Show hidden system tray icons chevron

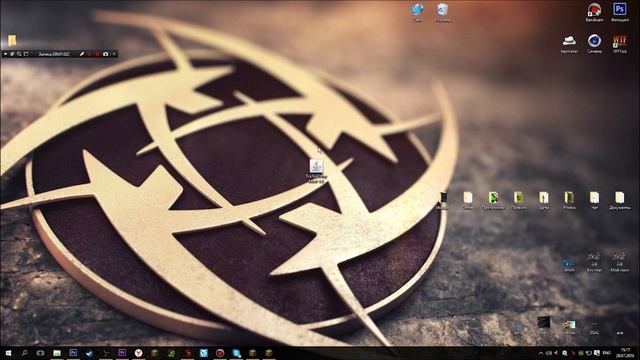click(541, 353)
